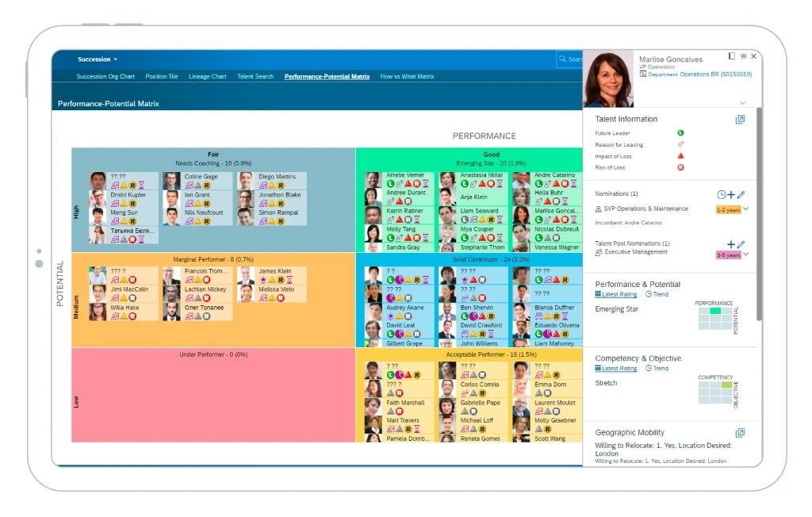Open the How vs What Matrix tab
812x517 pixels.
pyautogui.click(x=407, y=77)
